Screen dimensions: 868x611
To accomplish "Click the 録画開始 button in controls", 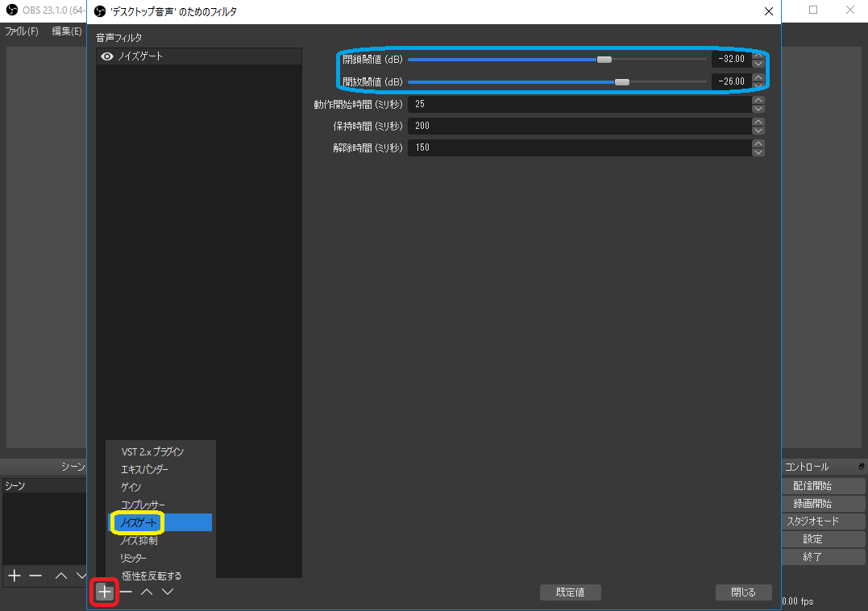I will pos(812,504).
